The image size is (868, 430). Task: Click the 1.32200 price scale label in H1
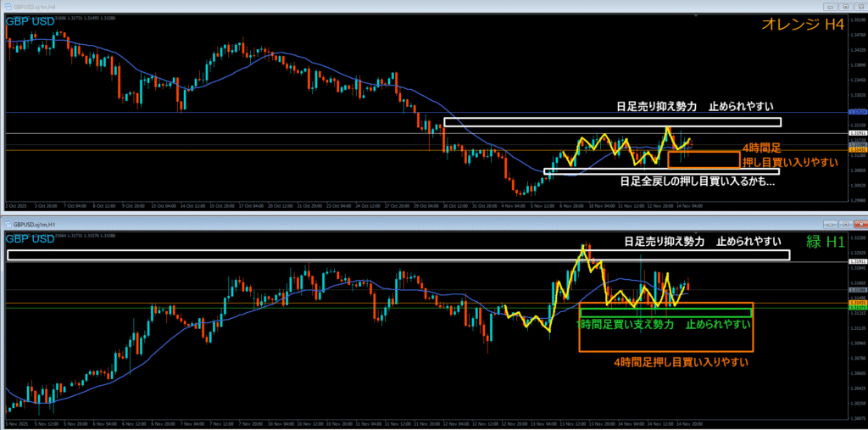[x=856, y=237]
